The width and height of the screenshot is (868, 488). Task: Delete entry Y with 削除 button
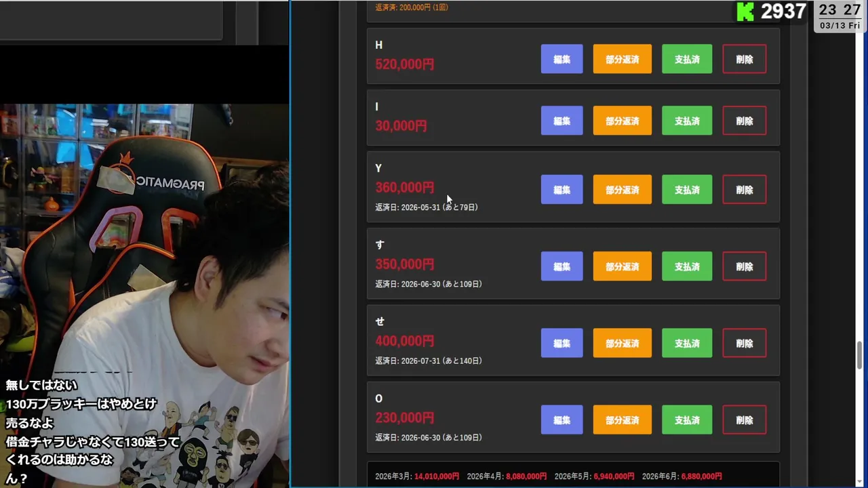click(x=745, y=190)
